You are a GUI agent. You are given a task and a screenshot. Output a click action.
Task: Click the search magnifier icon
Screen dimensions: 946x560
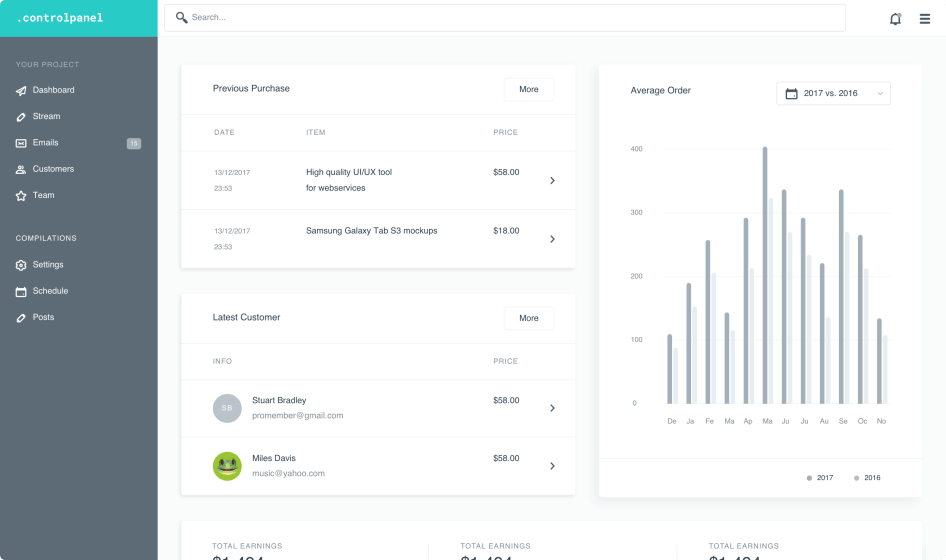181,18
